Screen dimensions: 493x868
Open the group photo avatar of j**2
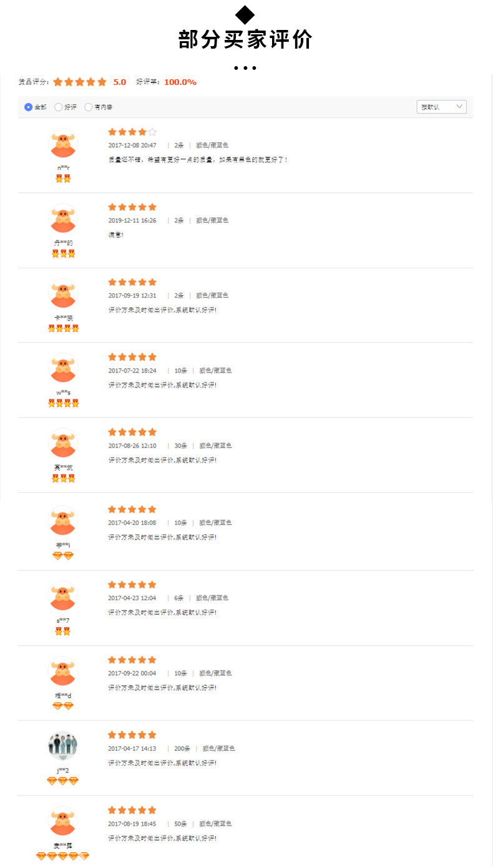[62, 745]
